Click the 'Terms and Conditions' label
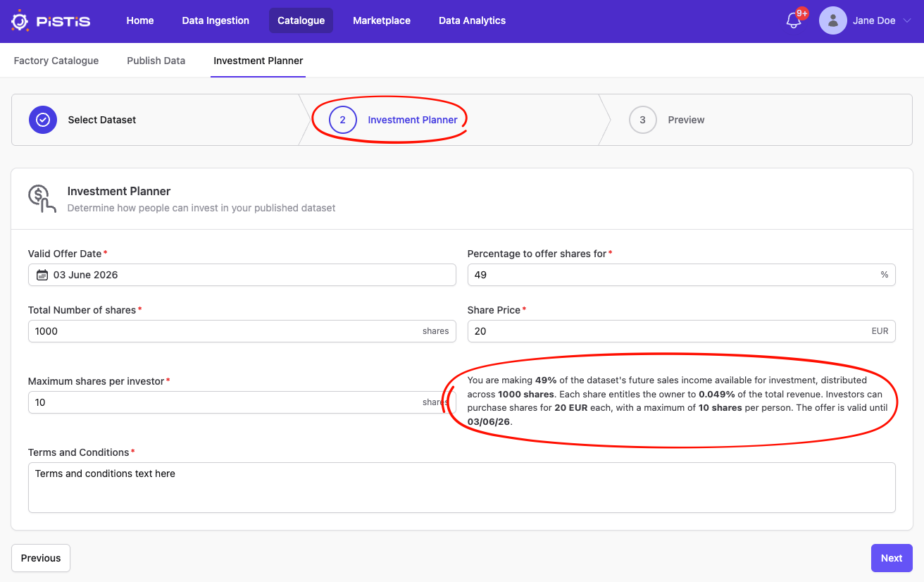The width and height of the screenshot is (924, 582). [79, 452]
